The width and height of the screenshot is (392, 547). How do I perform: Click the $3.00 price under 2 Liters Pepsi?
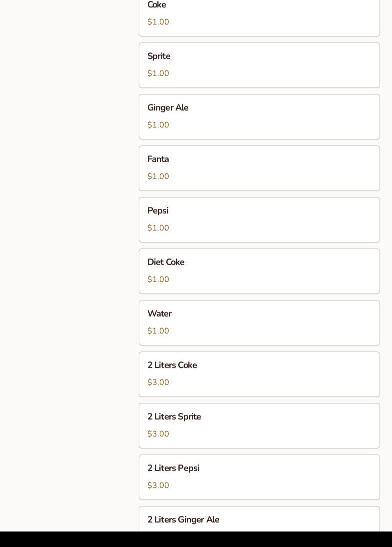(158, 485)
